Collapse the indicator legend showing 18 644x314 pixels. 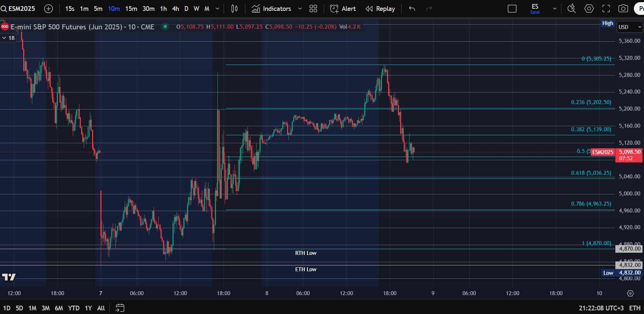[4, 38]
